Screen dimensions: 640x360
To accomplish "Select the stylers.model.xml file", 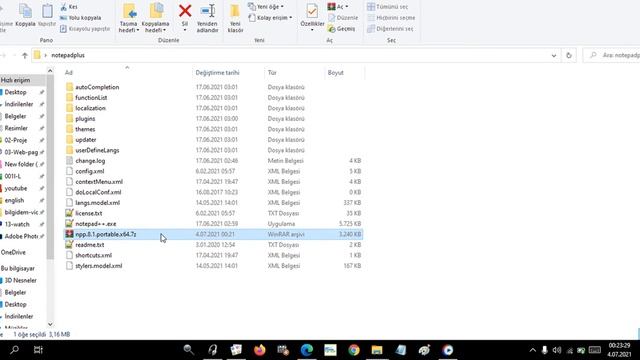I will tap(98, 266).
